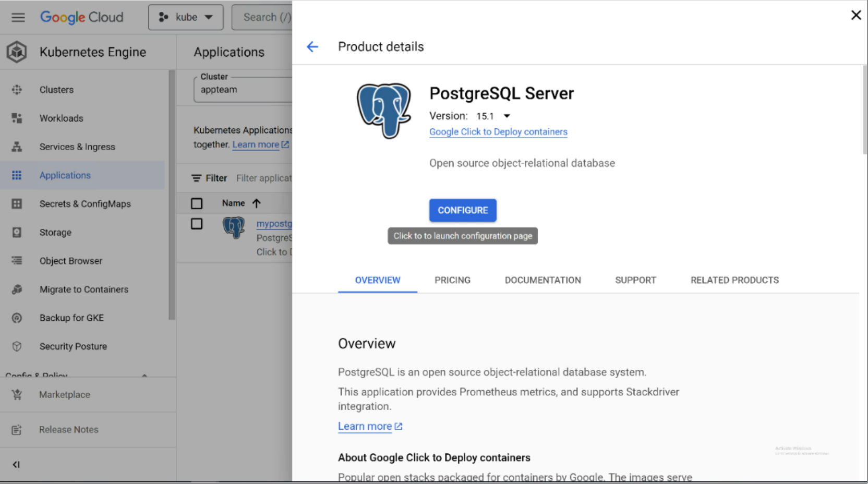The height and width of the screenshot is (484, 868).
Task: Sort by Name using the up arrow
Action: 256,203
